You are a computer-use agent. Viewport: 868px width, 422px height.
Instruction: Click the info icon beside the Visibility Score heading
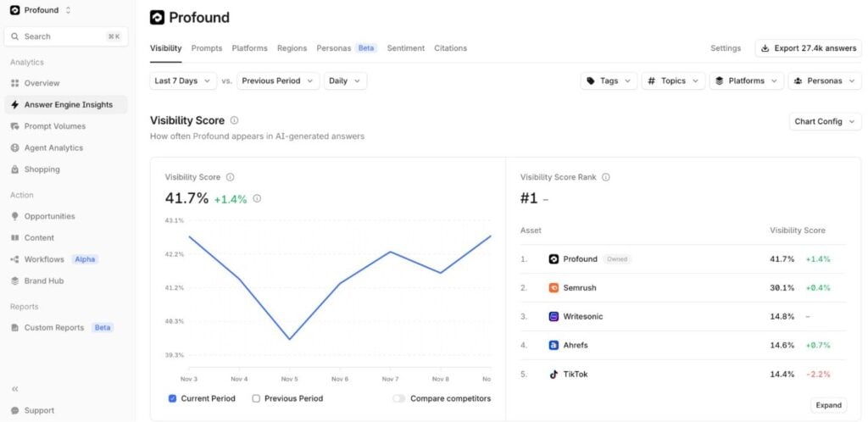[234, 120]
